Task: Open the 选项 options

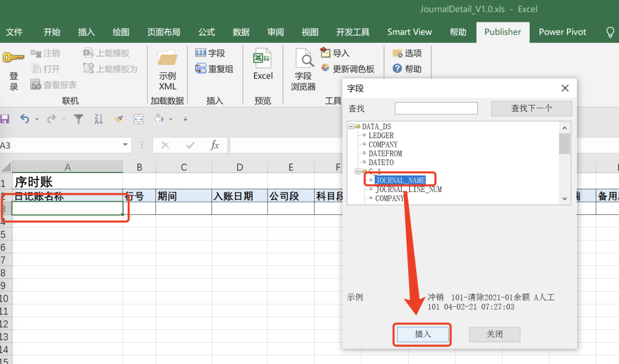Action: [x=407, y=53]
